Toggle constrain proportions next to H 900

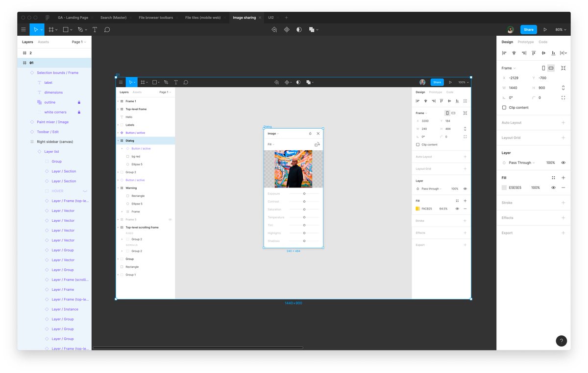pos(563,88)
